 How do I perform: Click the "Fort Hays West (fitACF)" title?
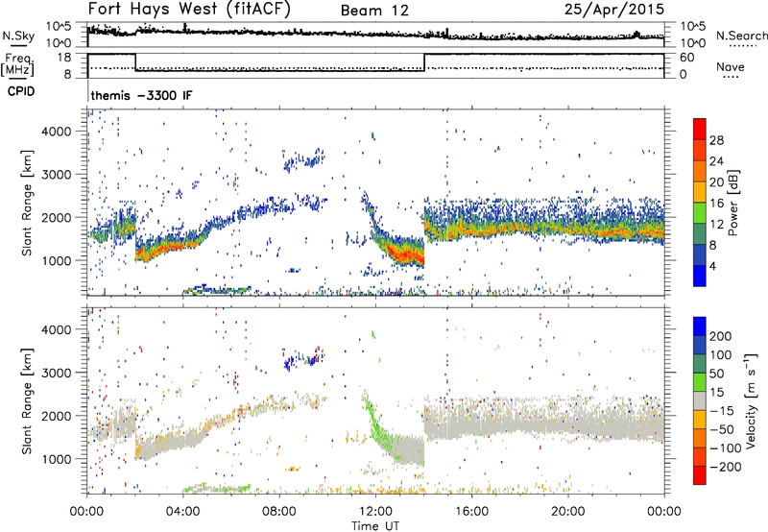(189, 9)
